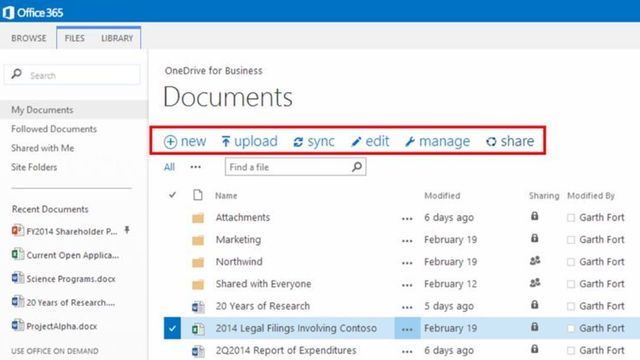Open the Attachments folder
The width and height of the screenshot is (640, 360).
(x=243, y=217)
